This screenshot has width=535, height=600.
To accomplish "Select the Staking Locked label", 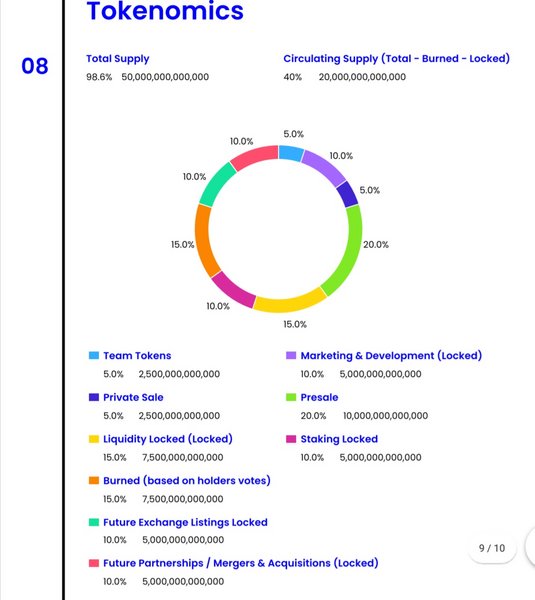I will [339, 439].
